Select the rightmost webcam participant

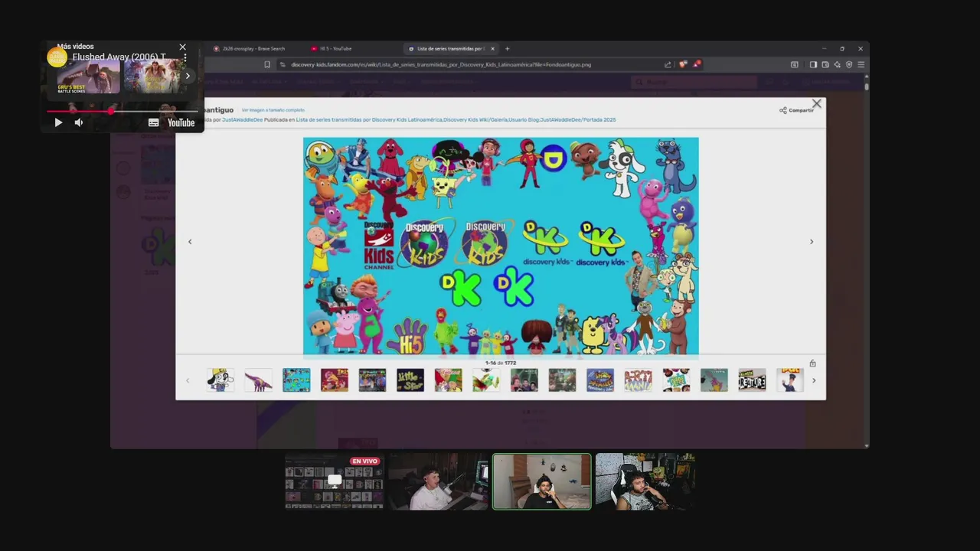(x=645, y=481)
